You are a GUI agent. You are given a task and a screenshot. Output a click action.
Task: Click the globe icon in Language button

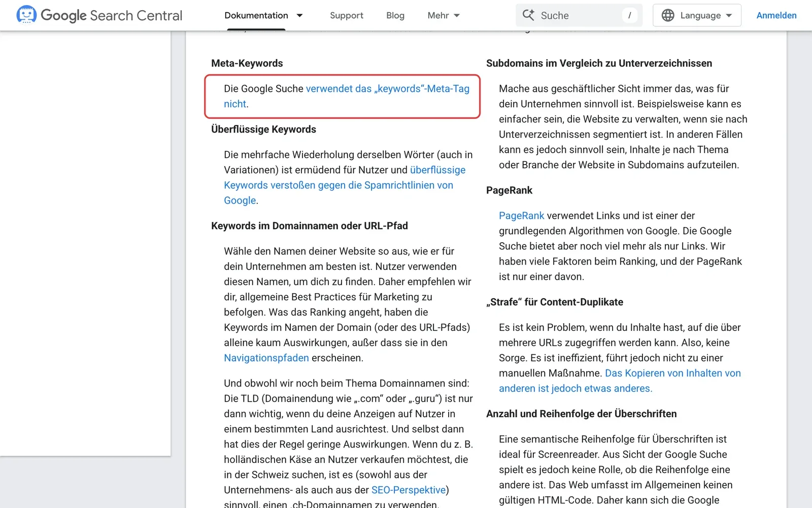pos(668,15)
